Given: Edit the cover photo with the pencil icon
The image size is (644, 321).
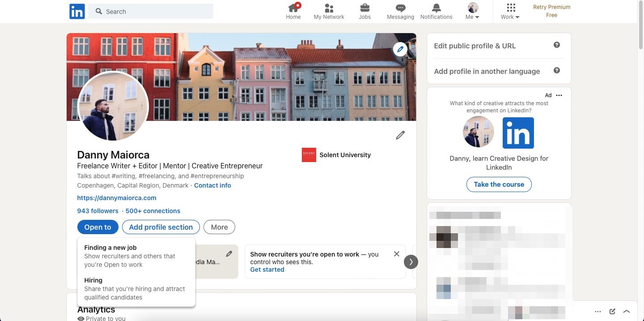Looking at the screenshot, I should [400, 49].
